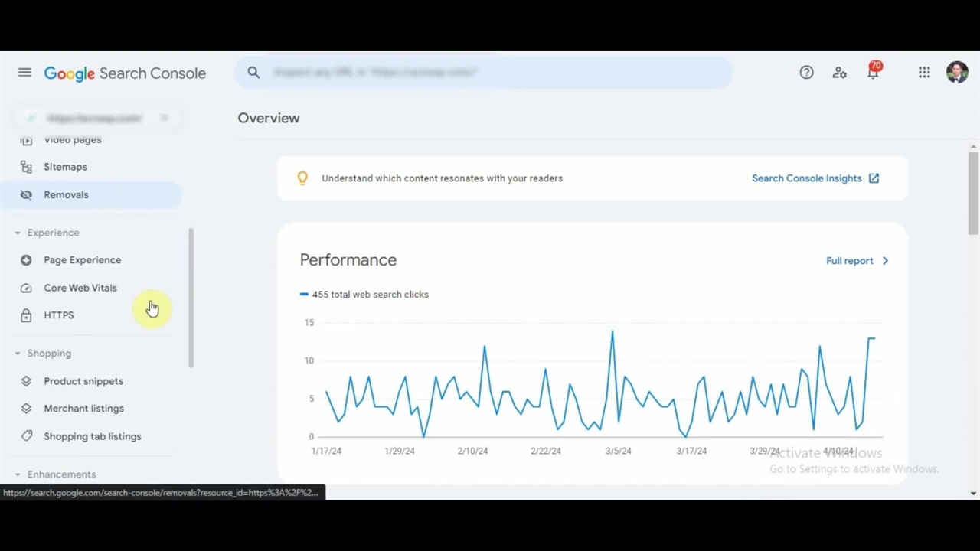Viewport: 980px width, 551px height.
Task: Click the lightbulb insights icon
Action: pyautogui.click(x=302, y=178)
